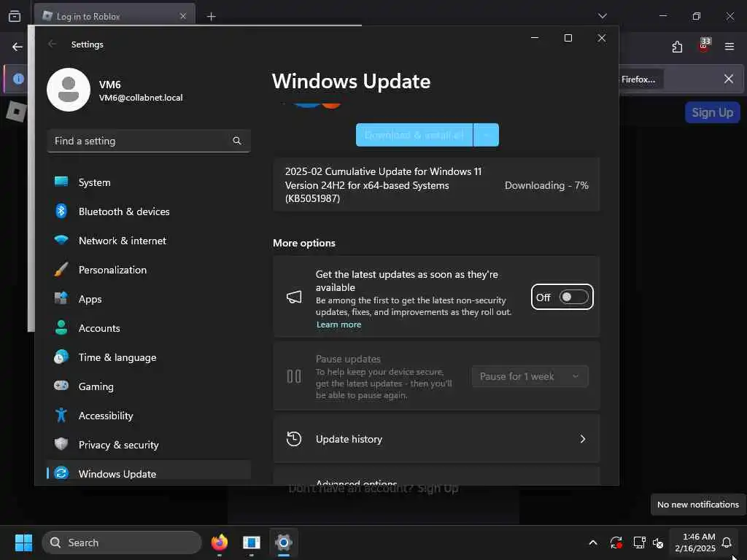Screen dimensions: 747x560
Task: Close the Log in to Roblox tab
Action: click(x=183, y=16)
